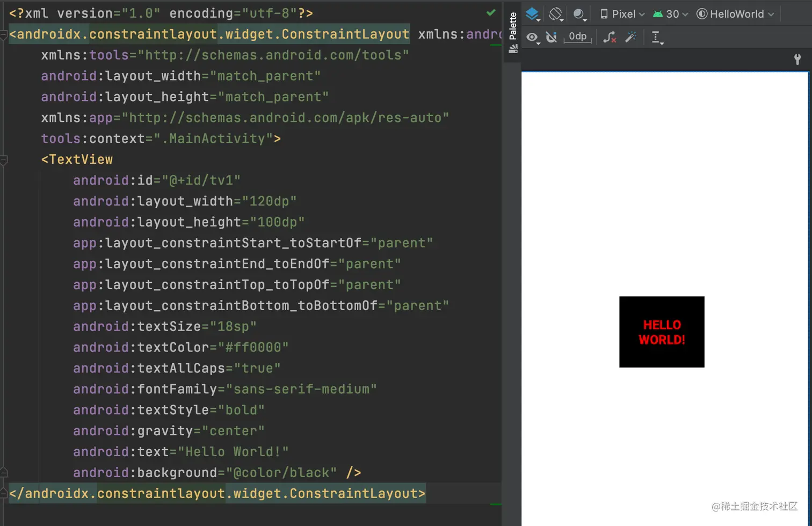Viewport: 812px width, 526px height.
Task: Click the <TextView opening tag
Action: pos(77,160)
